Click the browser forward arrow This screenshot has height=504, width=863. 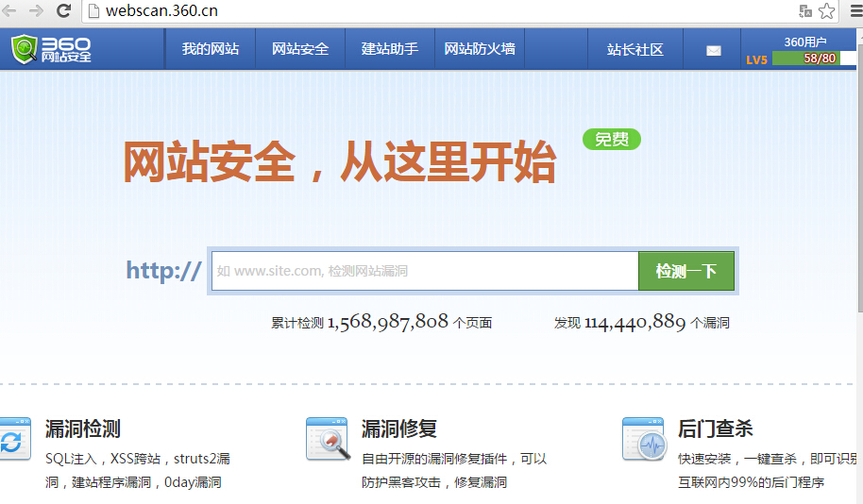click(36, 10)
